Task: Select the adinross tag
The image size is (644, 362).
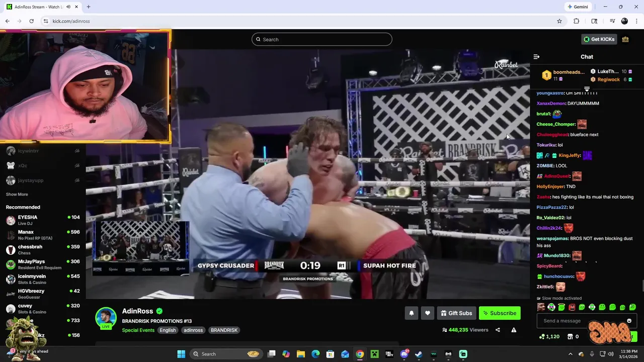Action: click(193, 330)
